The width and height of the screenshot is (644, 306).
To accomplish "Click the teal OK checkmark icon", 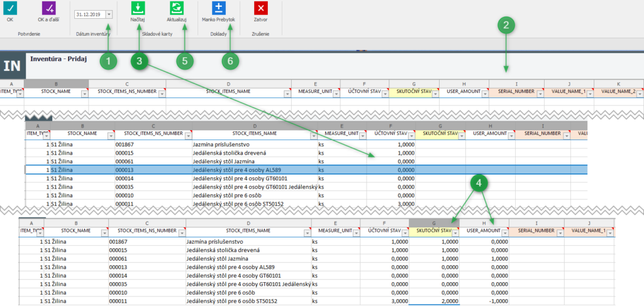I will pos(10,8).
